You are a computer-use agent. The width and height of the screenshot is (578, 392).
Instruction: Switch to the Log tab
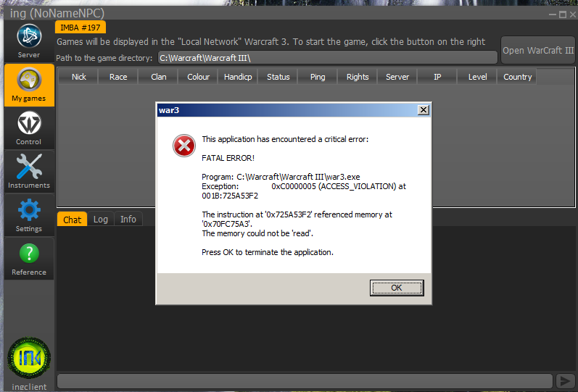(x=101, y=220)
